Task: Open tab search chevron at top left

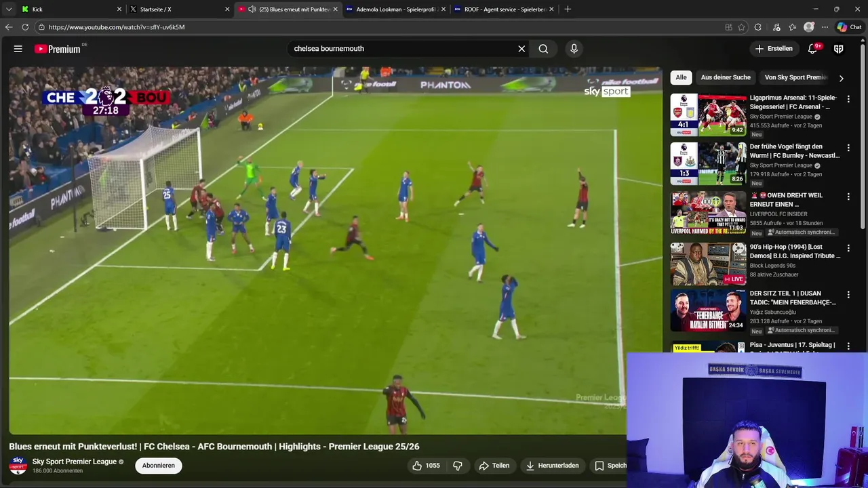Action: click(9, 9)
